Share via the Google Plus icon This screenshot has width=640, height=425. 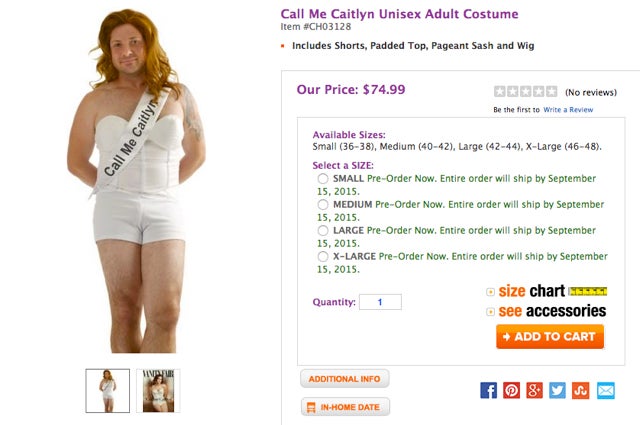point(535,390)
